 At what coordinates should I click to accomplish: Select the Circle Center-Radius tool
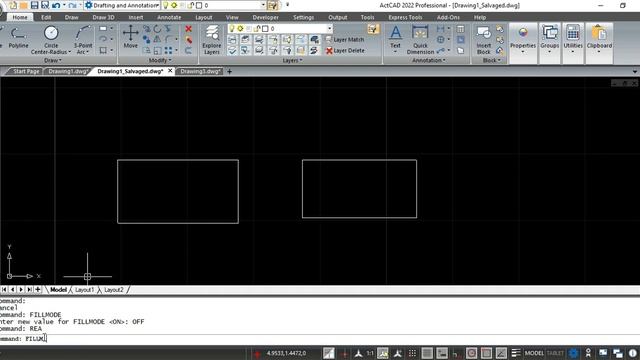point(51,40)
